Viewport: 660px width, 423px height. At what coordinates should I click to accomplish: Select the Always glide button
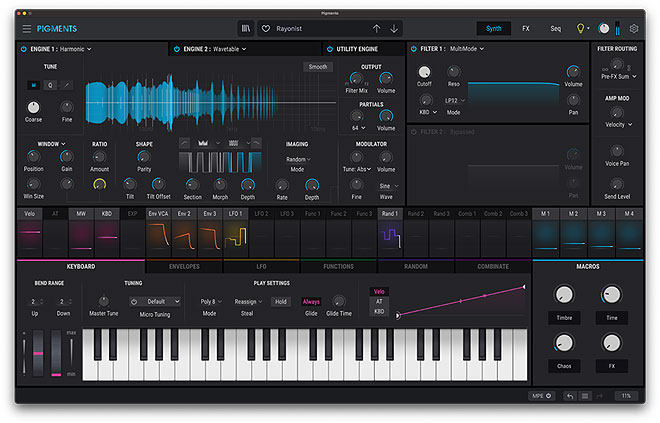pyautogui.click(x=312, y=301)
